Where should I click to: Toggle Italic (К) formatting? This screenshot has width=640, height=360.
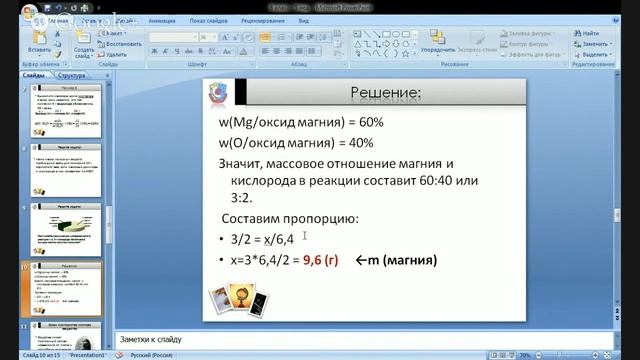click(166, 51)
